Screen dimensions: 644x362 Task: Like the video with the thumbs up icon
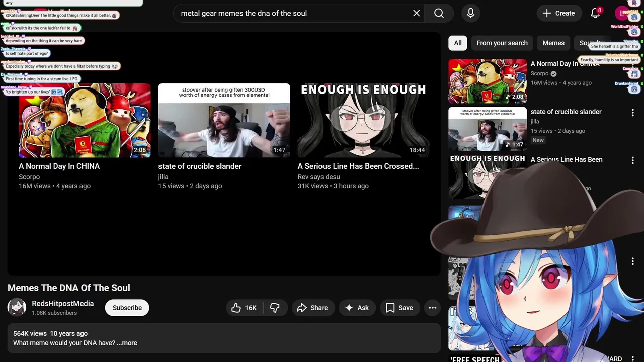pos(244,308)
